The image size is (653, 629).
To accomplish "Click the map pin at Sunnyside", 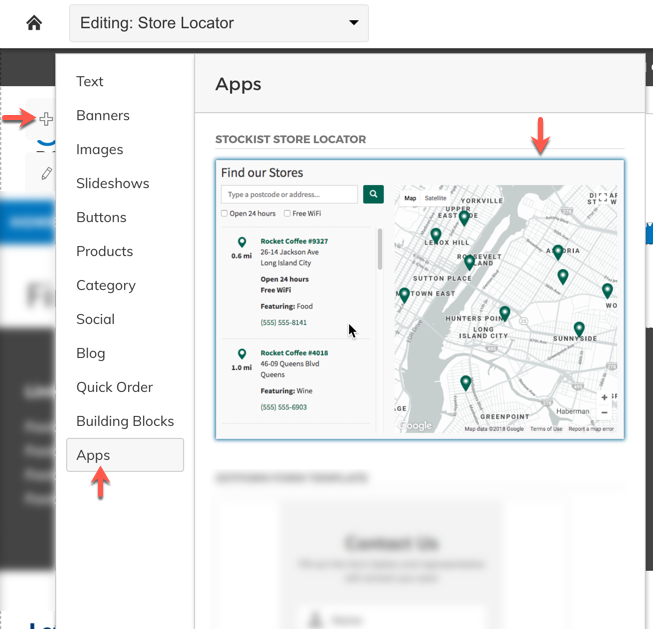I will click(579, 329).
